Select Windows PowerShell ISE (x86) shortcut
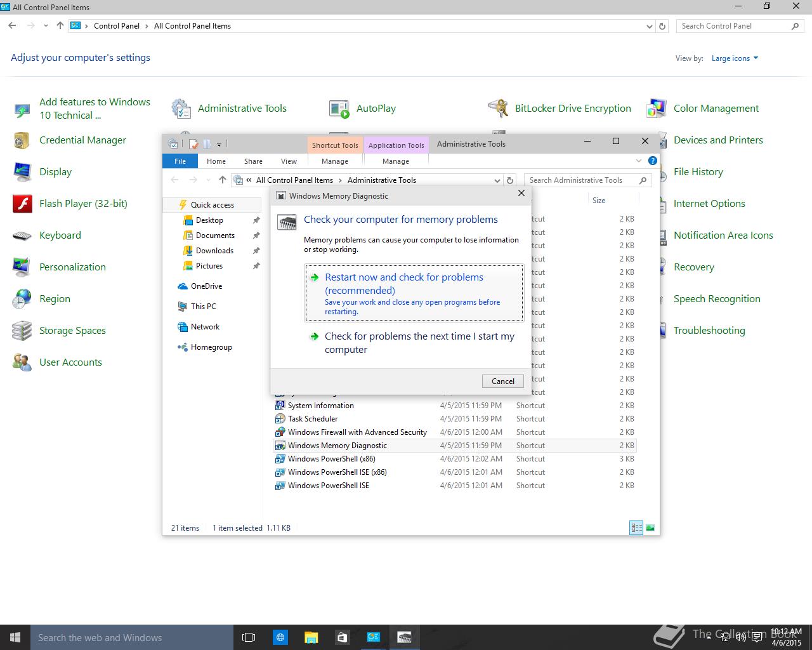Image resolution: width=812 pixels, height=650 pixels. (454, 472)
